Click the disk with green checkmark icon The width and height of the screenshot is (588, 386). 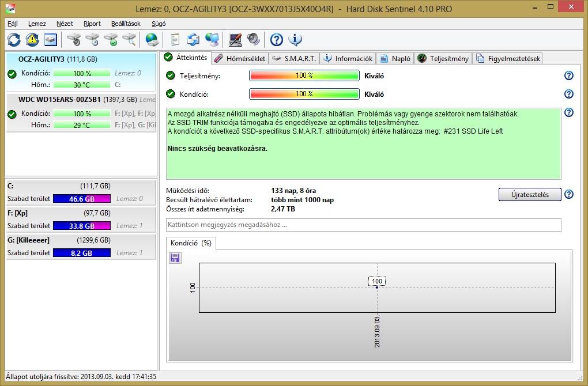tap(111, 40)
